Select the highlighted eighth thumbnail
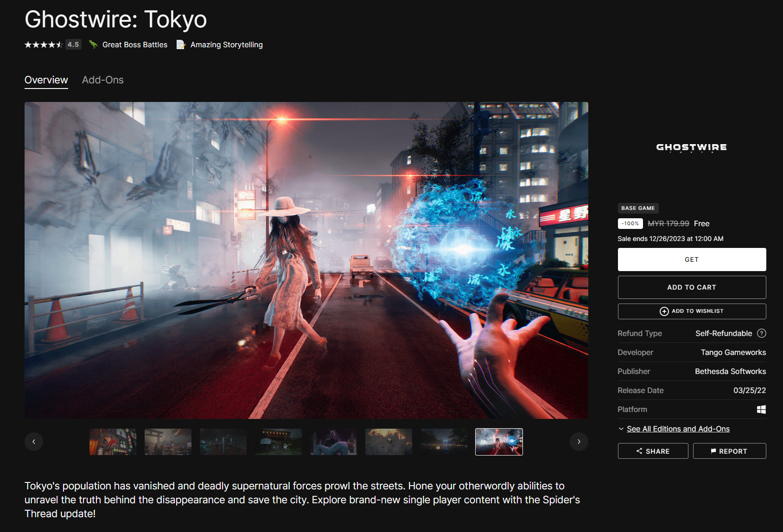The image size is (783, 532). [499, 442]
